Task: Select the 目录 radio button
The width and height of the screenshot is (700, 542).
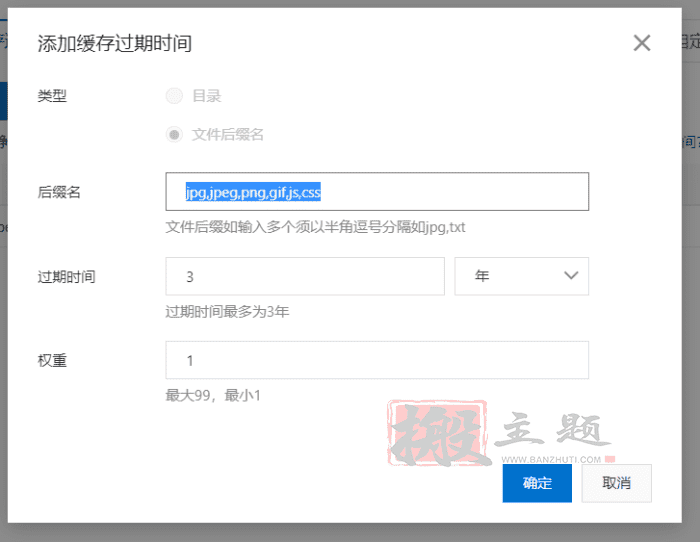Action: [175, 96]
